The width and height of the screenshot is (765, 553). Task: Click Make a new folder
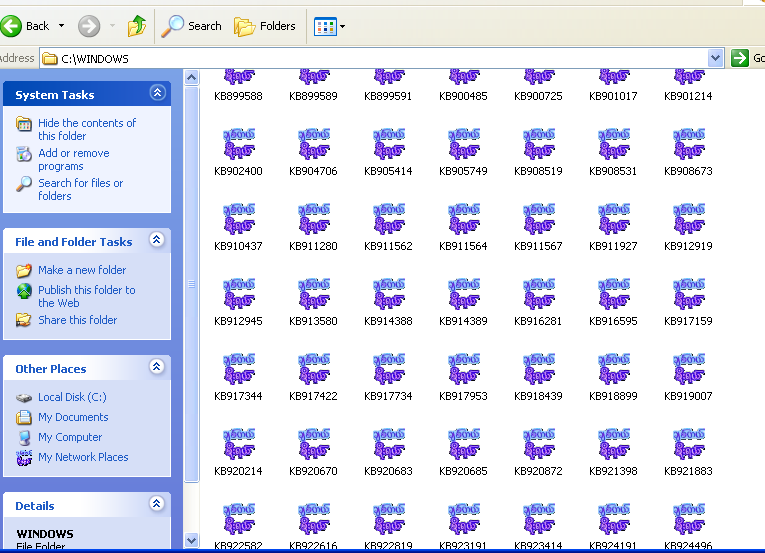(82, 270)
